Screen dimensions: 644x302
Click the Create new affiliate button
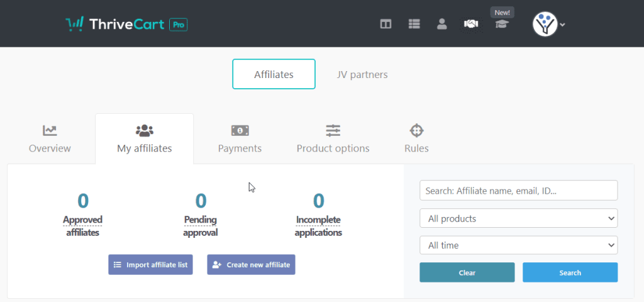[251, 265]
